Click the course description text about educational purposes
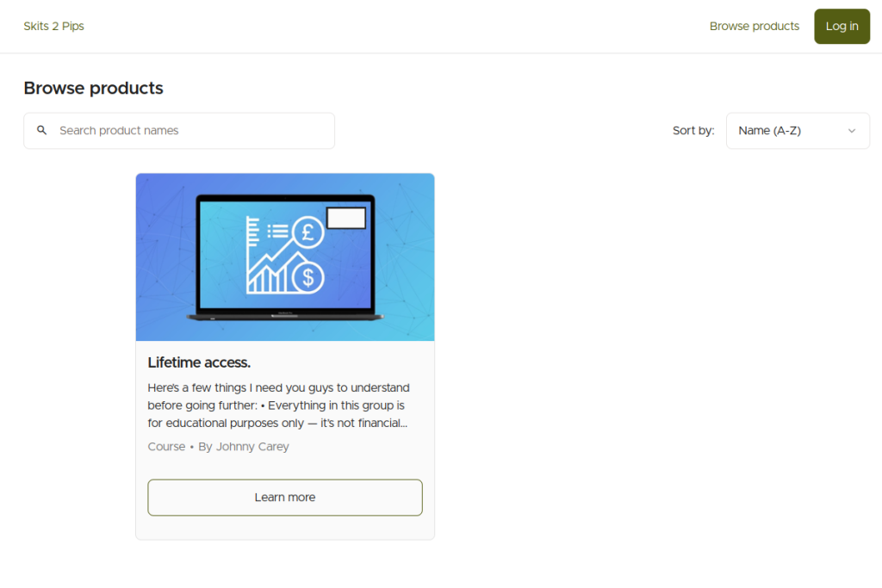882x588 pixels. 278,405
